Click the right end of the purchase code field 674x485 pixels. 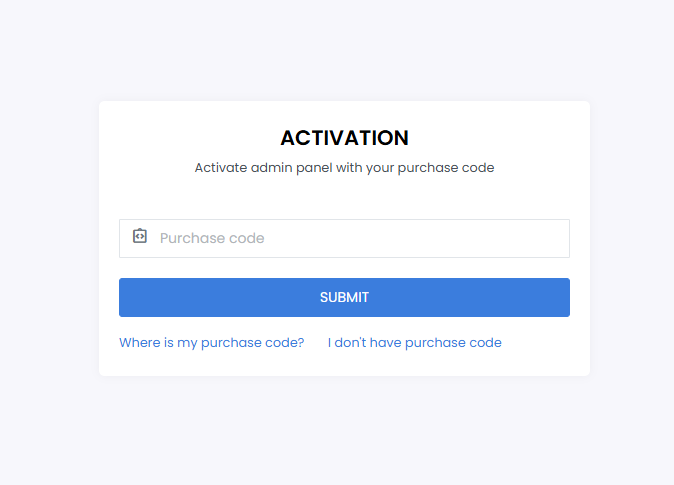click(x=555, y=239)
